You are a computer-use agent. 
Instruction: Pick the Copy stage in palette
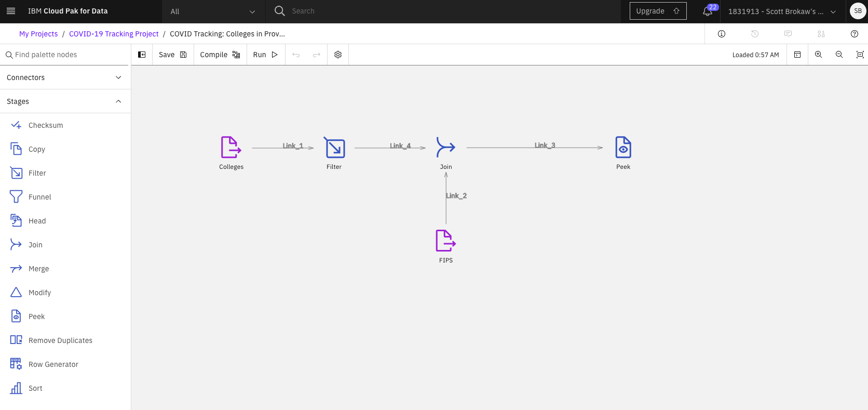[65, 149]
